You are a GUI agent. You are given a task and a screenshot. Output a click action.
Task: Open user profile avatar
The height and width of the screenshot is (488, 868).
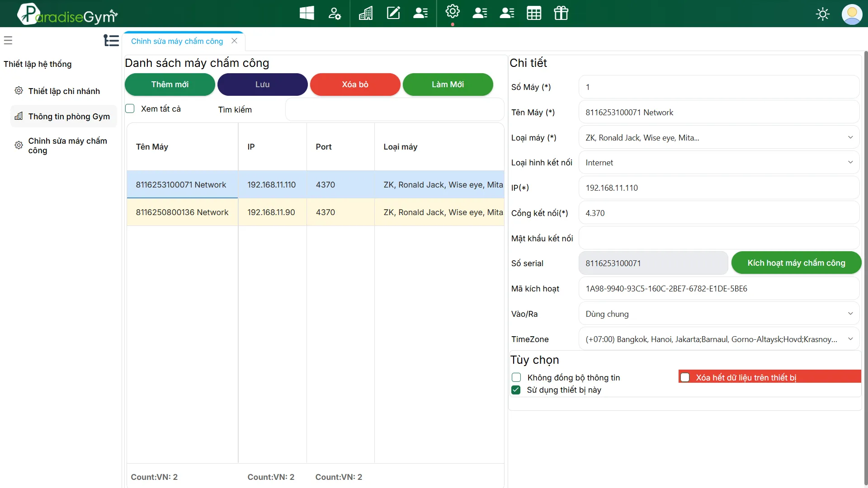pyautogui.click(x=852, y=14)
